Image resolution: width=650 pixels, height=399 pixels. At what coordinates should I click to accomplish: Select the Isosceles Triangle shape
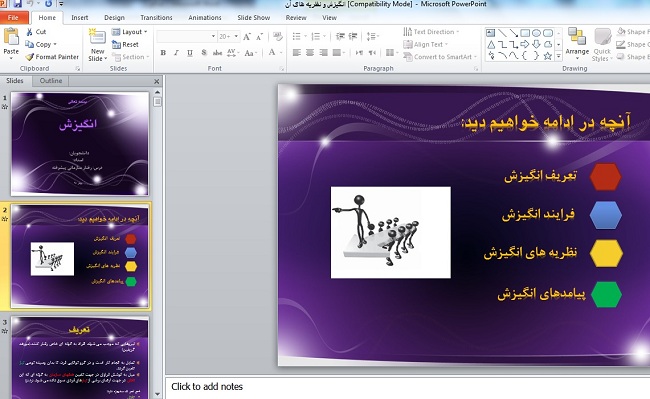pos(491,44)
